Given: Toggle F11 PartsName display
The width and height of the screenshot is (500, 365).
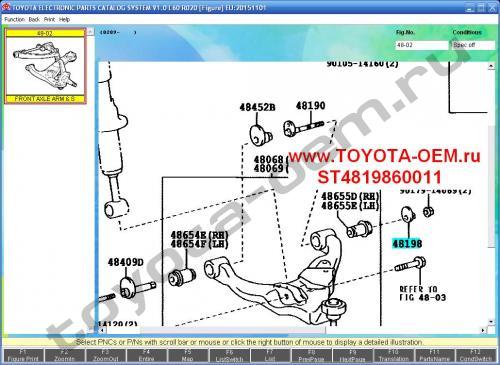Looking at the screenshot, I should click(x=434, y=355).
